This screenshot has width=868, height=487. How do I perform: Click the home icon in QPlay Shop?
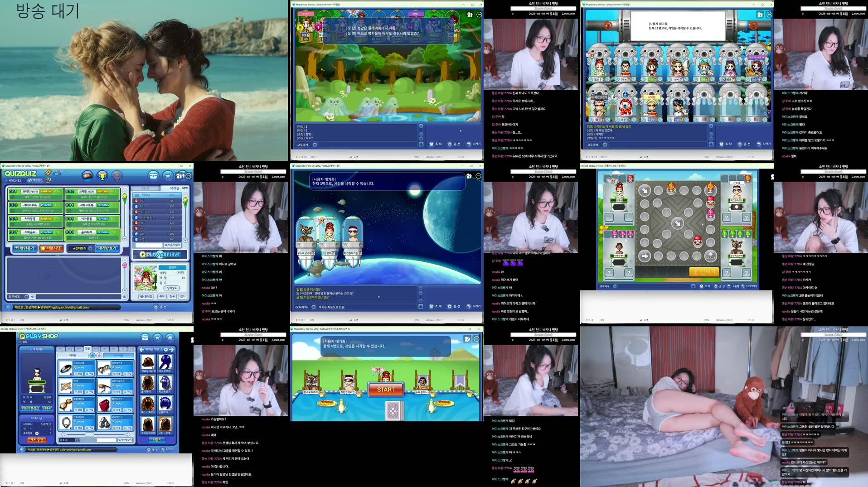pyautogui.click(x=170, y=338)
